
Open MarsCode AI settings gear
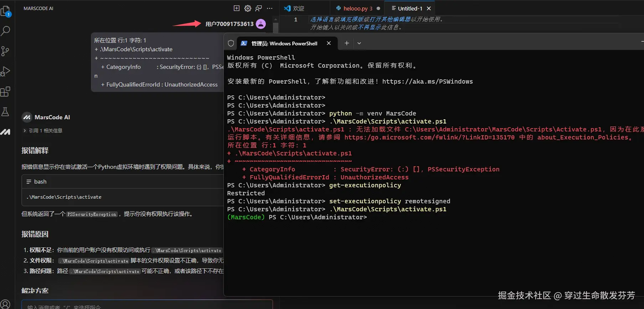248,8
